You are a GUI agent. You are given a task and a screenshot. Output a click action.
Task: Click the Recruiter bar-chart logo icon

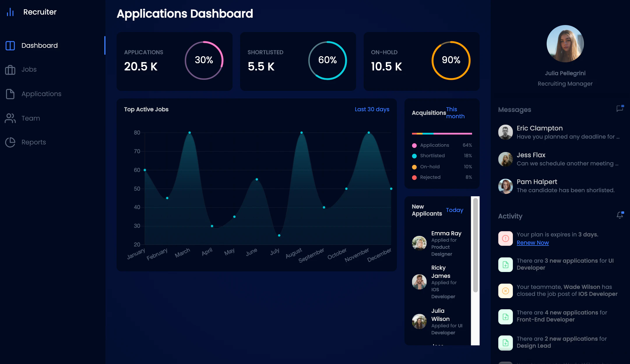pos(10,12)
